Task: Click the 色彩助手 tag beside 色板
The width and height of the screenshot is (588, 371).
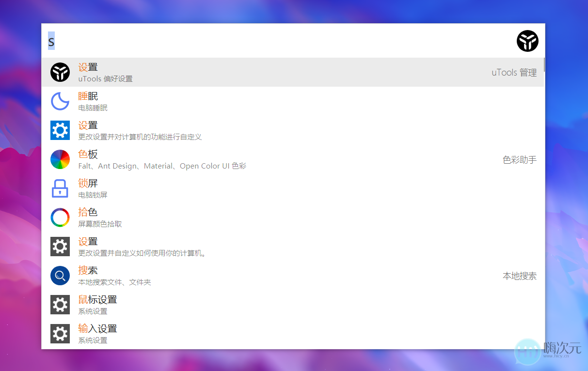Action: [x=519, y=159]
